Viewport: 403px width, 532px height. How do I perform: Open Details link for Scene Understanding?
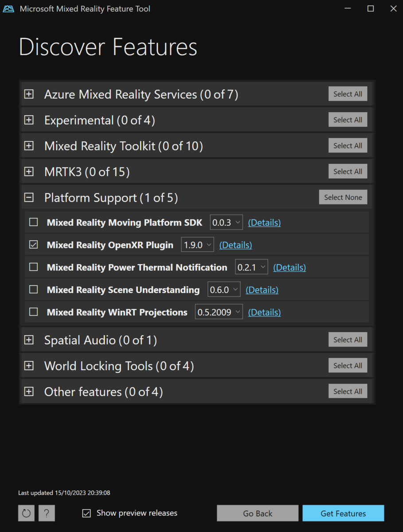(262, 289)
